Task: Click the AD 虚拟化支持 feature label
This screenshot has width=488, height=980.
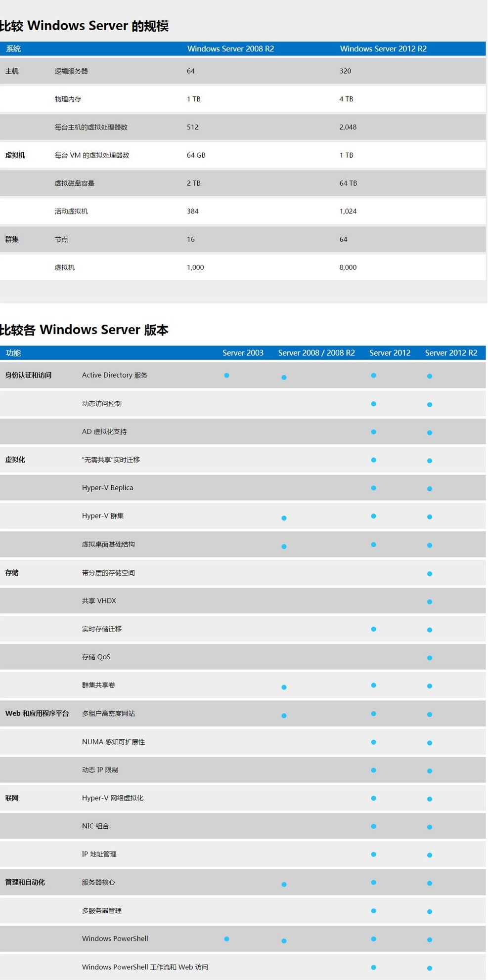Action: click(x=104, y=432)
